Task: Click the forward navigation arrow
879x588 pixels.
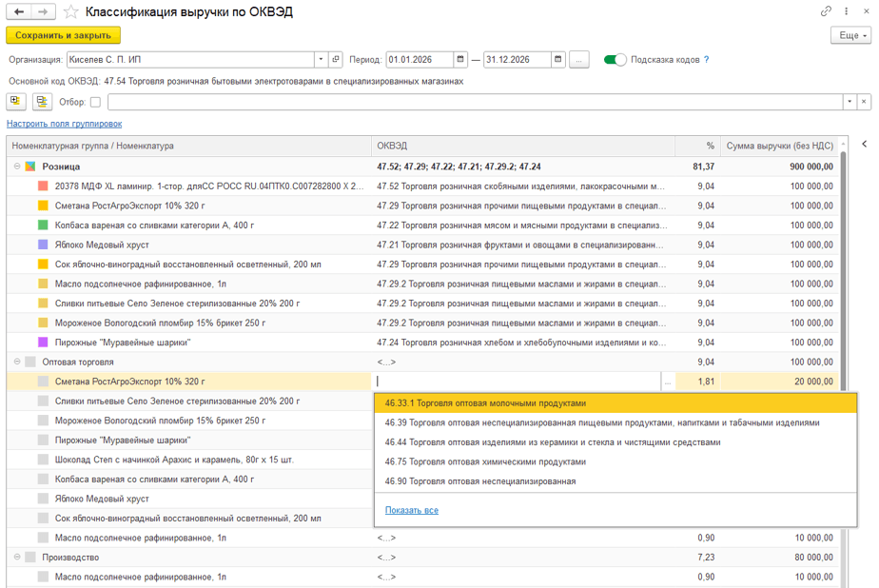Action: pos(43,11)
